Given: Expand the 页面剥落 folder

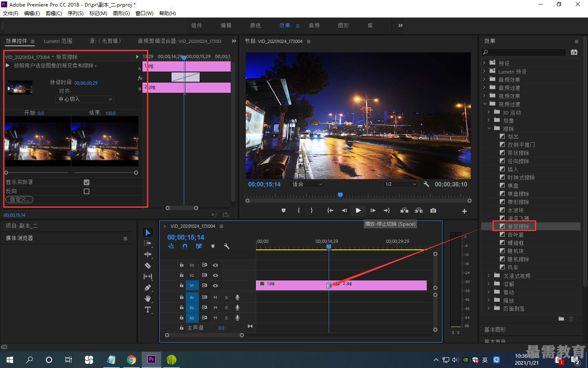Looking at the screenshot, I should (x=489, y=308).
